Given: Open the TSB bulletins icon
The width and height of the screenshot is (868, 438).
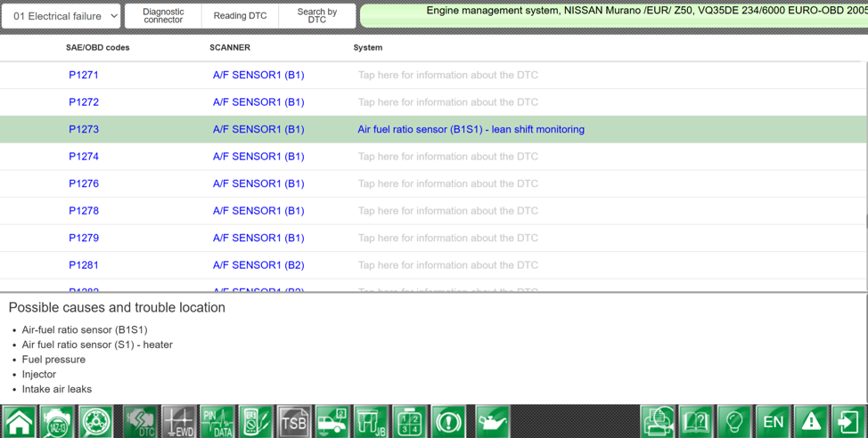Looking at the screenshot, I should tap(294, 421).
